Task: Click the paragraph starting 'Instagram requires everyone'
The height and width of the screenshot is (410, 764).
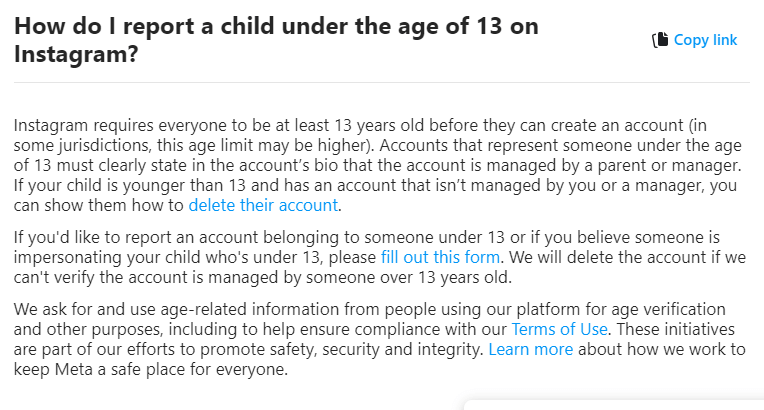Action: coord(378,165)
